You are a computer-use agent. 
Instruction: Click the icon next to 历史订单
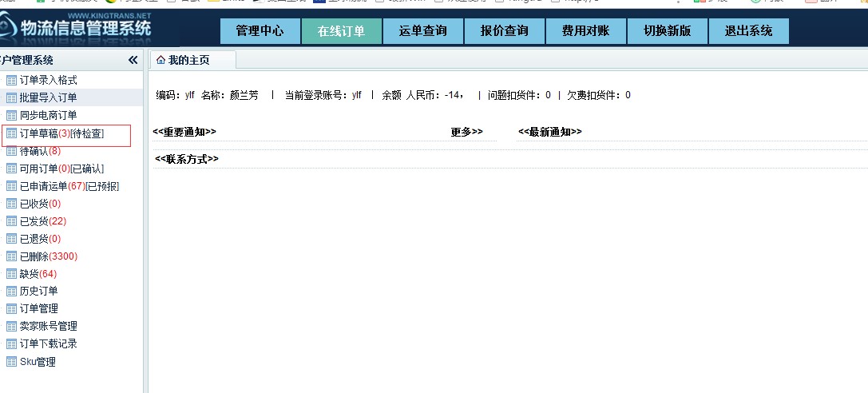(x=11, y=292)
